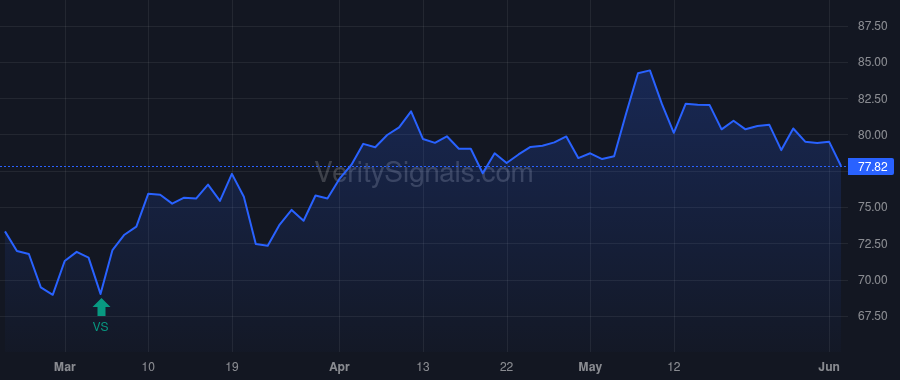Click the 22 date axis label
This screenshot has width=900, height=380.
[506, 367]
